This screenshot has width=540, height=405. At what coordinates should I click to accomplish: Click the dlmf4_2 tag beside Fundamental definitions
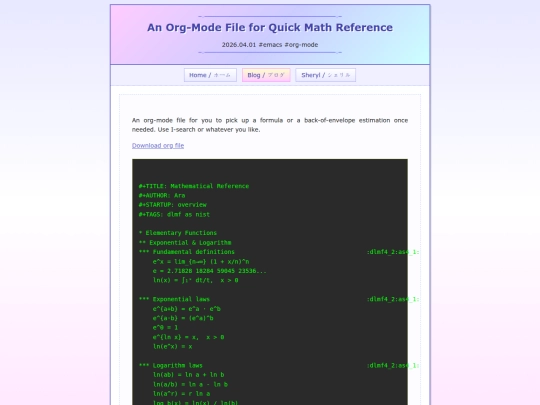pos(393,252)
